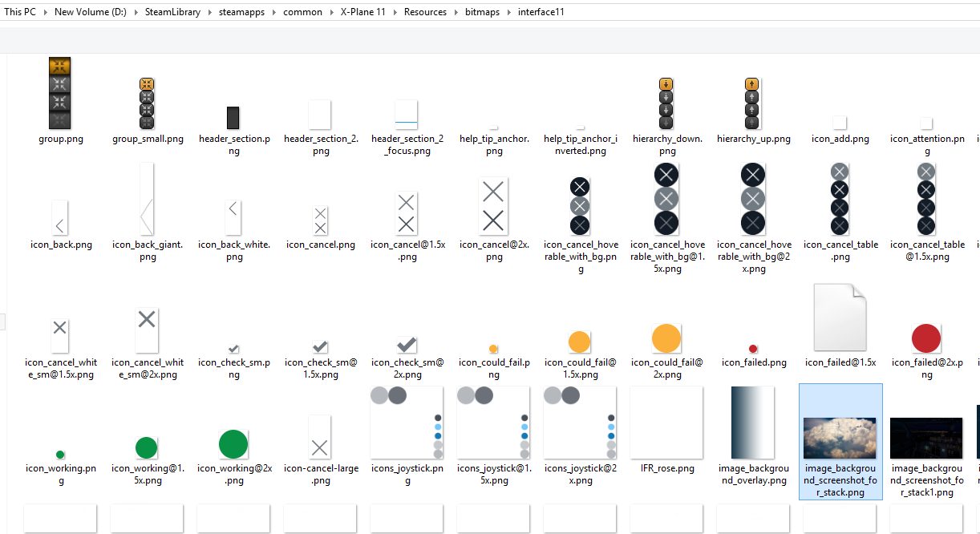Select icon_cancel_hoverable_with_bg@2x.png file
This screenshot has width=980, height=534.
[752, 199]
